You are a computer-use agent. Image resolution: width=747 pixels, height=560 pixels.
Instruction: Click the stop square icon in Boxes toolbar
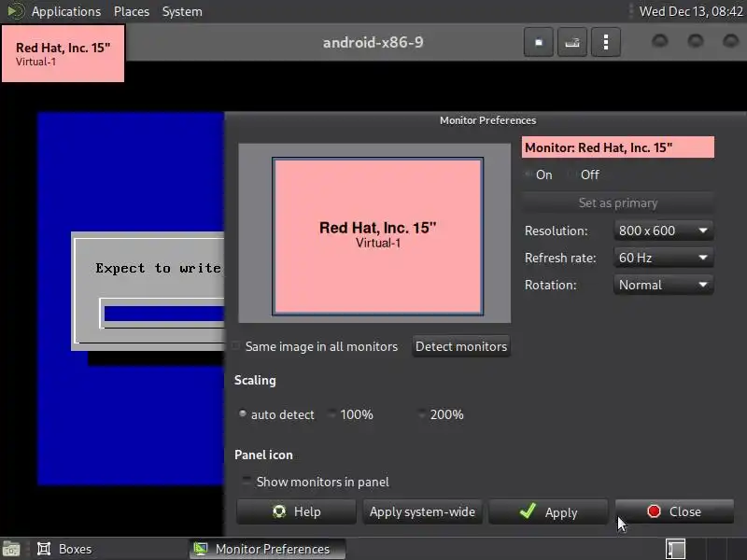(x=539, y=42)
